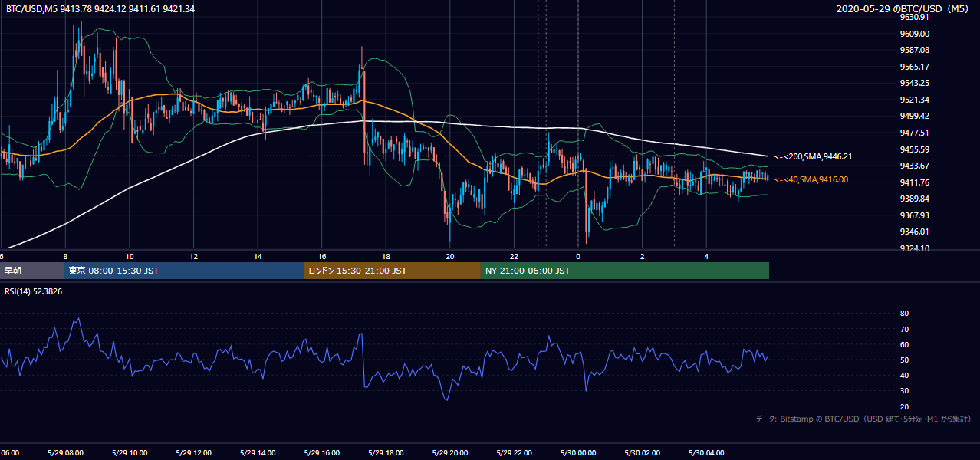This screenshot has height=460, width=980.
Task: Click price axis label 9609.00
Action: pyautogui.click(x=915, y=34)
